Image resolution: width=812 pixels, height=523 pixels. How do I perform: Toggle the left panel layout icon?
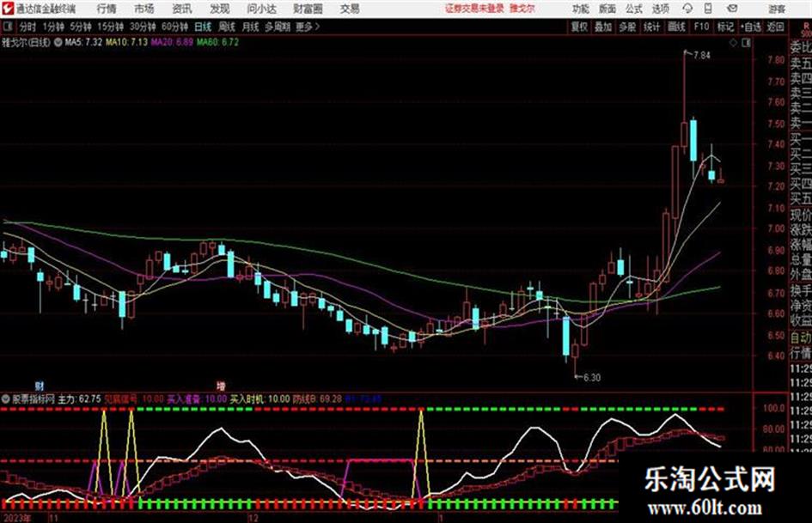(x=8, y=27)
